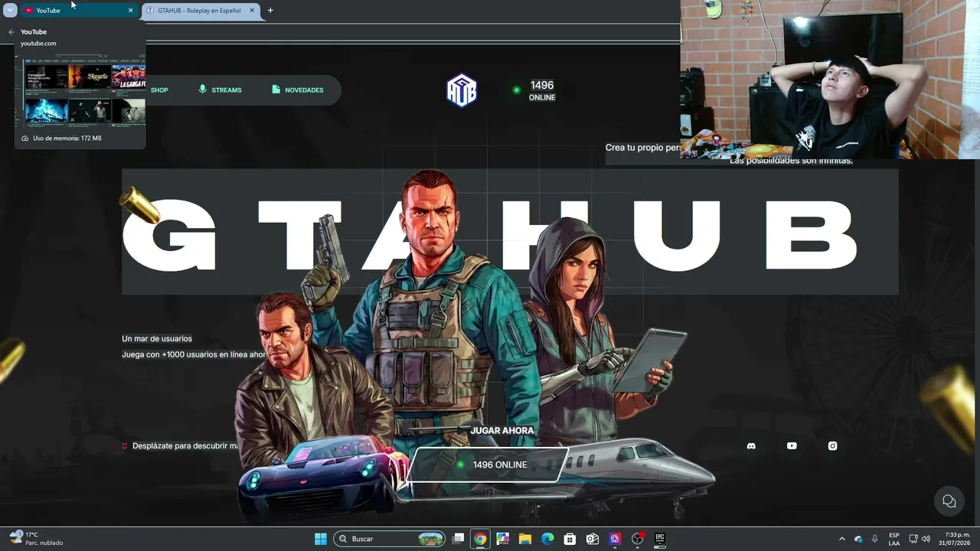Open the GTAHUB Discord link
The width and height of the screenshot is (980, 551).
[751, 446]
